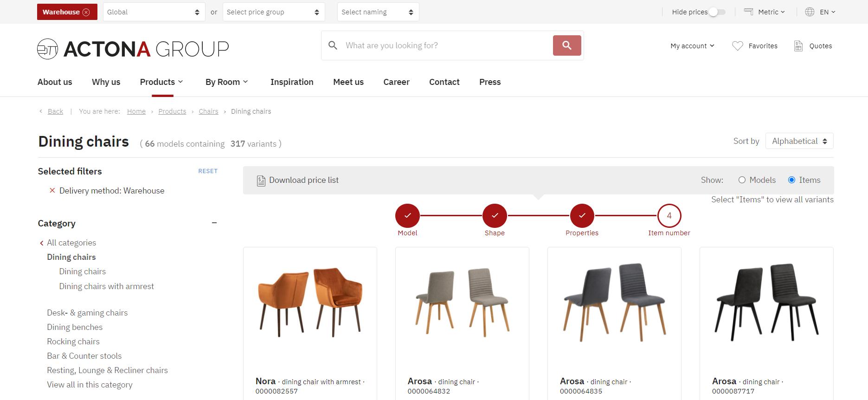Open Arosa chair 0000087717 thumbnail
Image resolution: width=868 pixels, height=400 pixels.
[766, 302]
